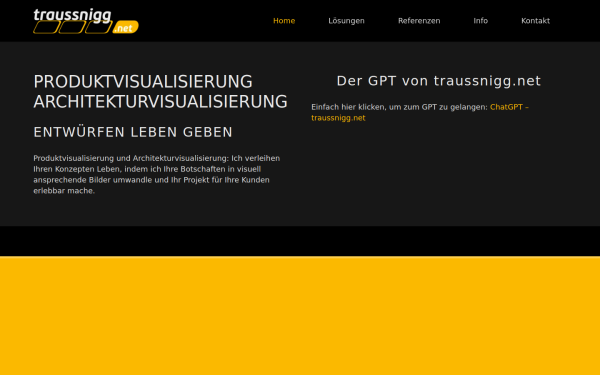The image size is (600, 375).
Task: Navigate to the Kontakt page
Action: coord(535,21)
